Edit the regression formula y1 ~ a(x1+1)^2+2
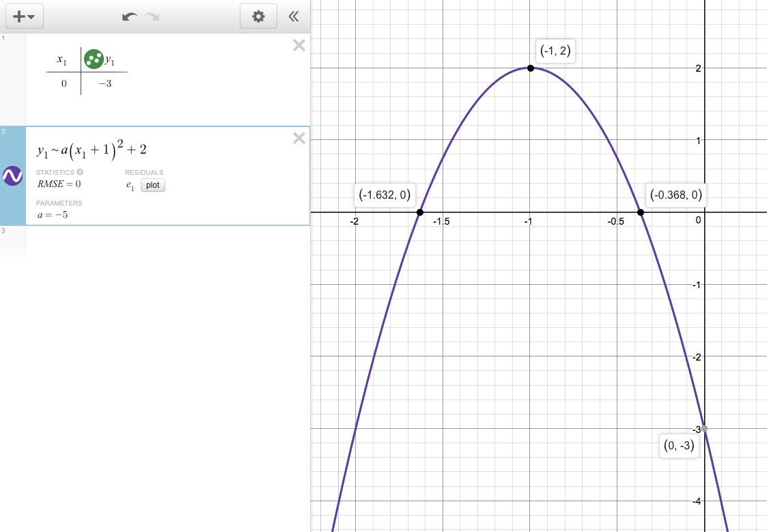This screenshot has width=767, height=532. point(92,150)
